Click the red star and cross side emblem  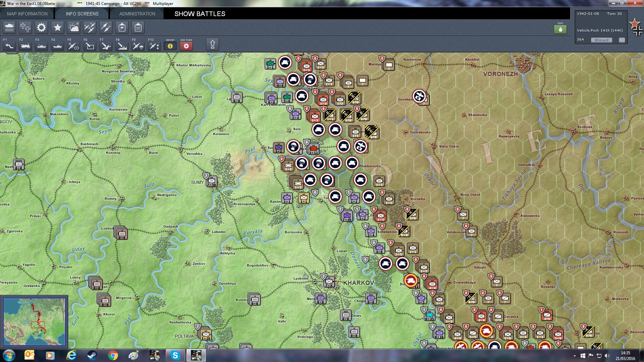[636, 27]
